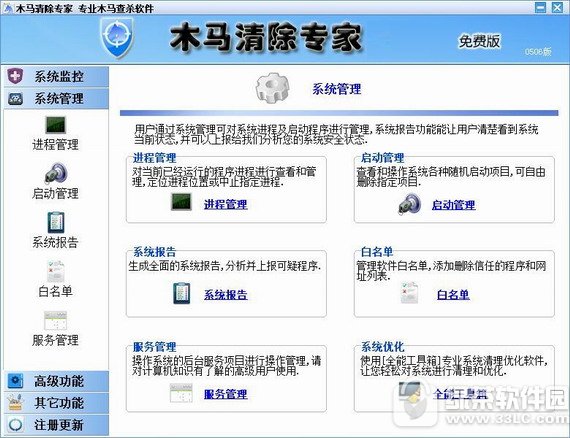Close the 木马清除专家 window
This screenshot has width=570, height=438.
(557, 7)
